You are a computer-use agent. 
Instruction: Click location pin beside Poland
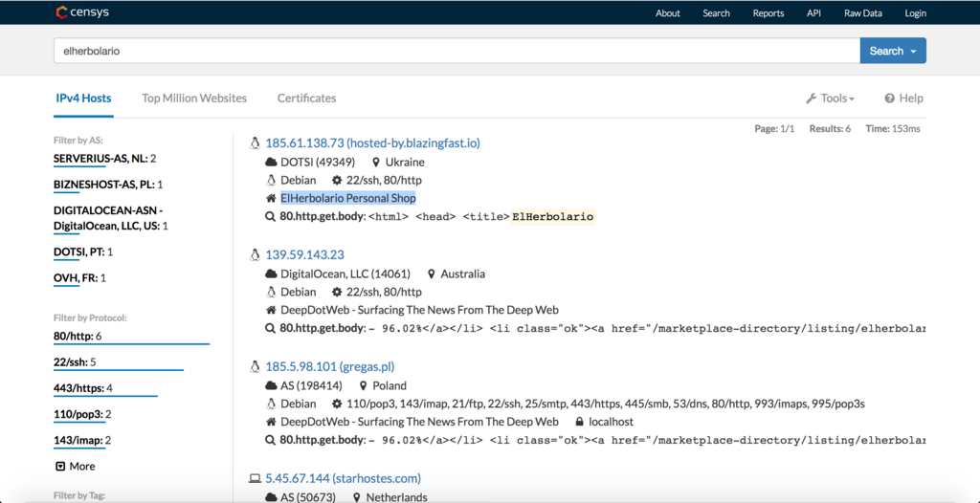coord(363,386)
